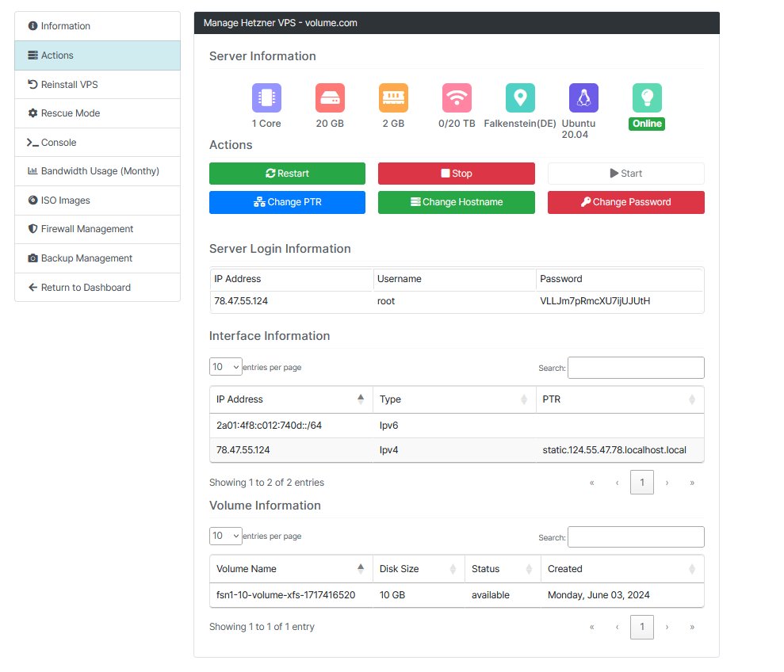
Task: Click the Ubuntu 20.04 logo icon
Action: pos(581,97)
